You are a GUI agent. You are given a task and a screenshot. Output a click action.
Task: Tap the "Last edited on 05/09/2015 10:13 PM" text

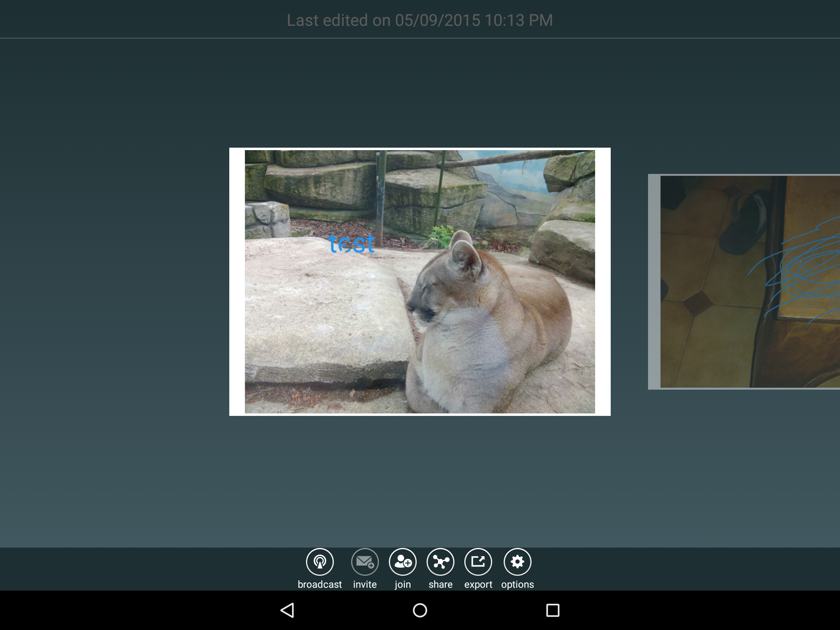pos(420,20)
